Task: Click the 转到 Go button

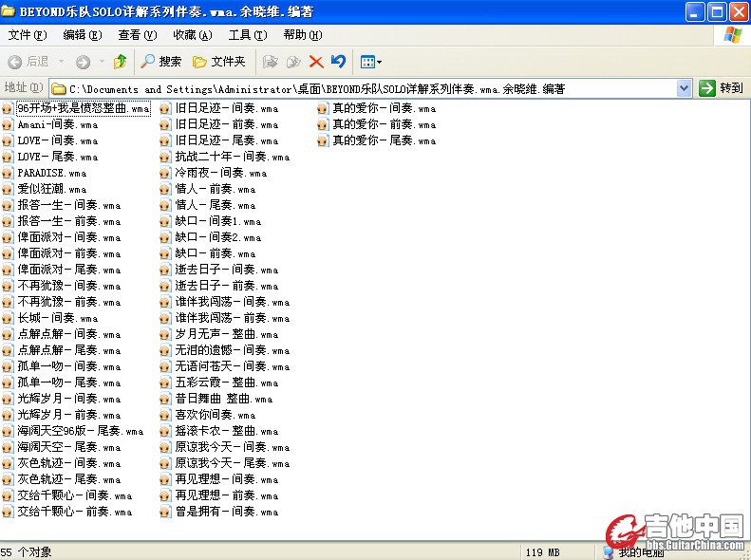Action: (x=721, y=88)
